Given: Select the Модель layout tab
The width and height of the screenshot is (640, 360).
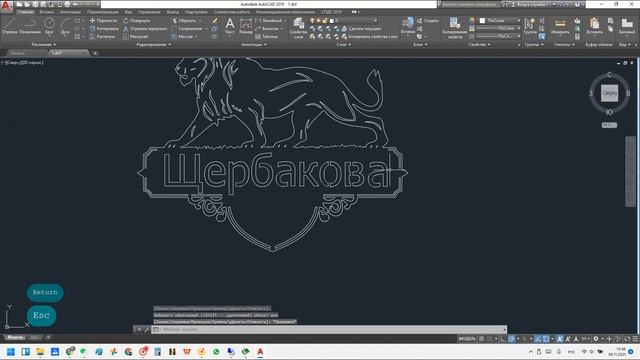Looking at the screenshot, I should [15, 338].
